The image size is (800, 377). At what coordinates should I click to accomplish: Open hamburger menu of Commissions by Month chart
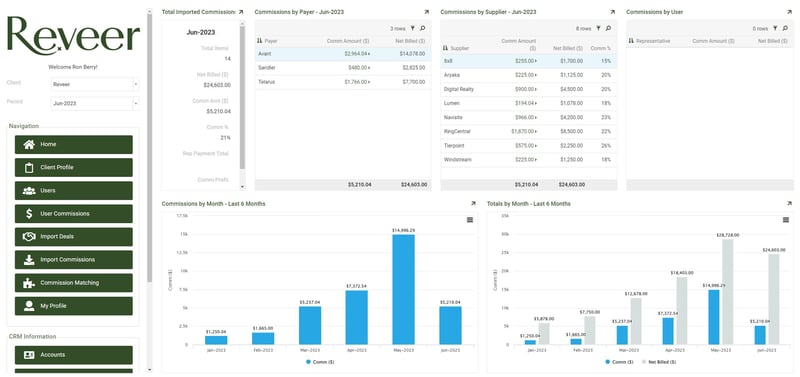(470, 220)
